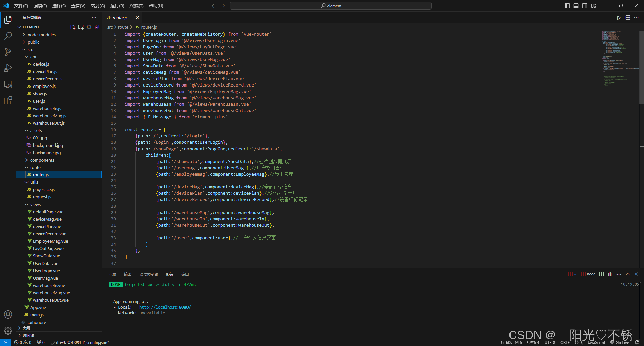The height and width of the screenshot is (346, 644).
Task: Toggle the primary sidebar visibility
Action: pos(567,6)
